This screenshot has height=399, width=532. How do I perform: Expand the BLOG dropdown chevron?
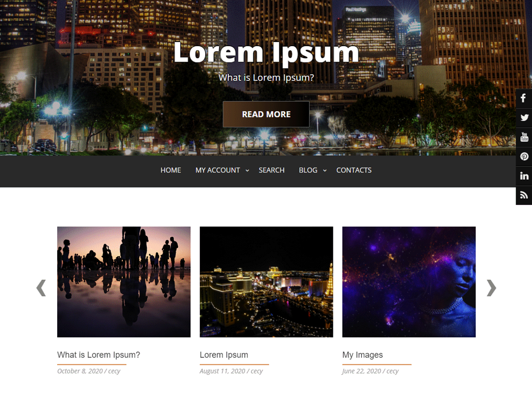[325, 170]
